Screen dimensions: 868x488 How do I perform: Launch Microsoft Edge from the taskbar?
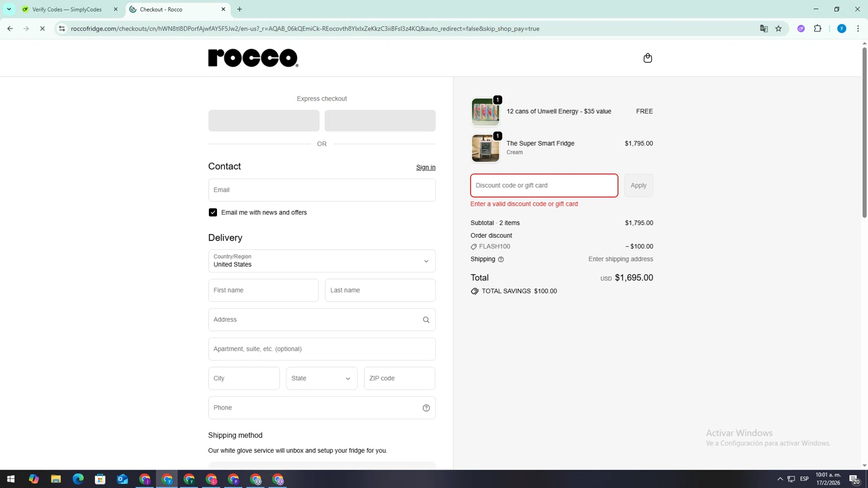point(78,479)
